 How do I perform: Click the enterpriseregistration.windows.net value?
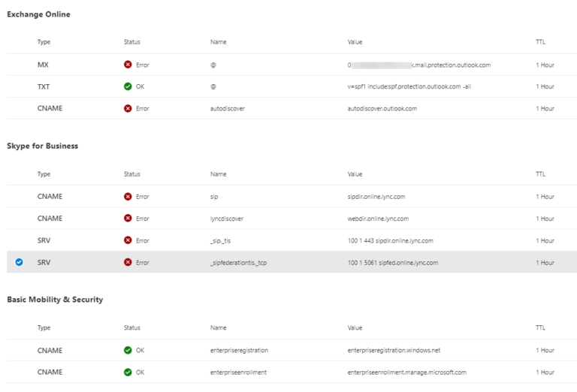point(394,351)
